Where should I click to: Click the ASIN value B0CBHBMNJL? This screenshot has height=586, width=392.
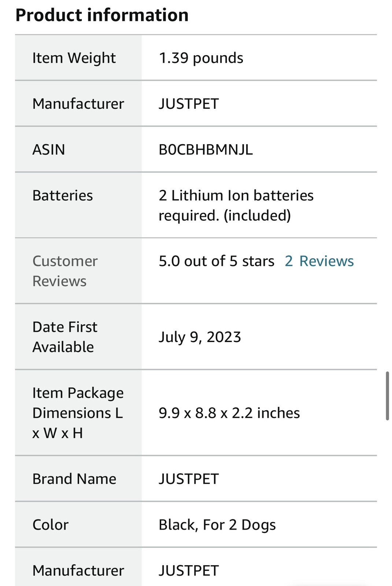click(206, 150)
